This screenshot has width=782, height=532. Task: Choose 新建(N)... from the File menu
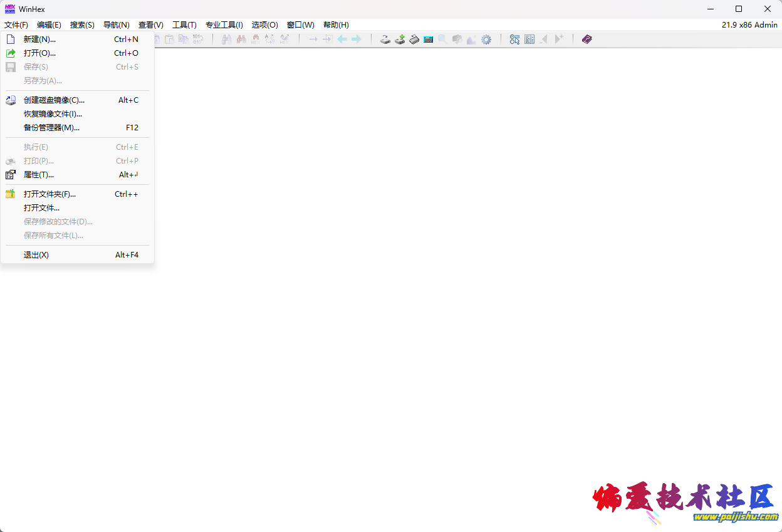[x=77, y=39]
